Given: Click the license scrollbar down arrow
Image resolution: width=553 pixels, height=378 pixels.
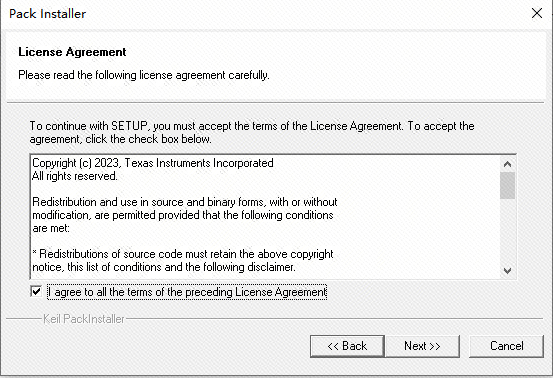Looking at the screenshot, I should click(508, 271).
